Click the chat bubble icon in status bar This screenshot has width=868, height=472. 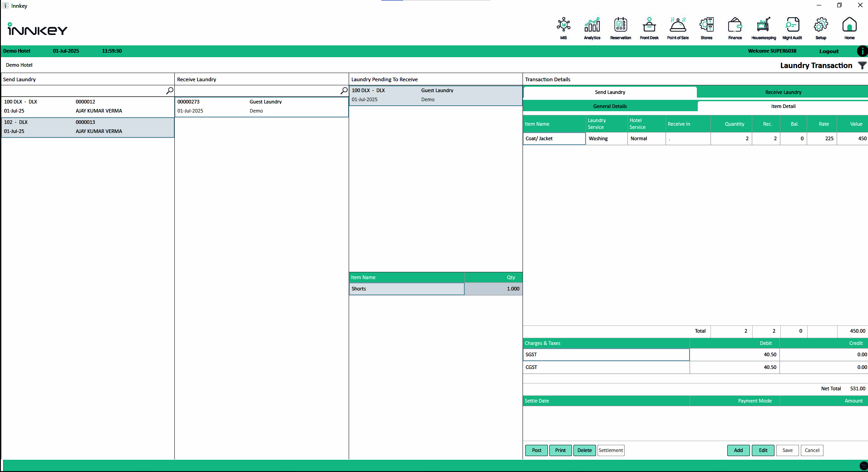click(x=863, y=466)
